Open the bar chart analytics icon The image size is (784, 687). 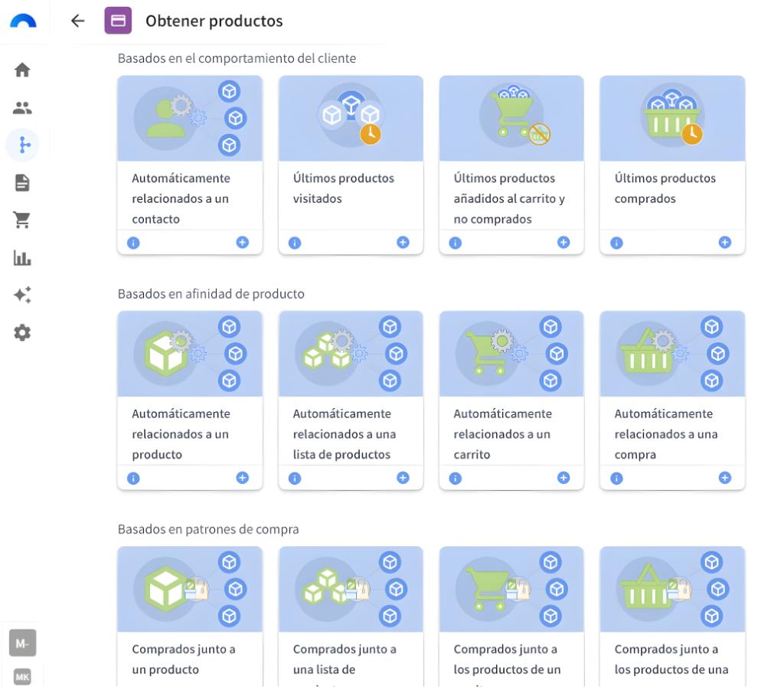click(x=22, y=257)
